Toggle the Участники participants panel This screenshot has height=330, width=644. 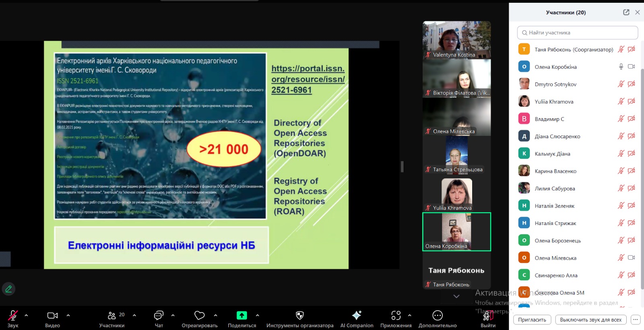point(112,316)
